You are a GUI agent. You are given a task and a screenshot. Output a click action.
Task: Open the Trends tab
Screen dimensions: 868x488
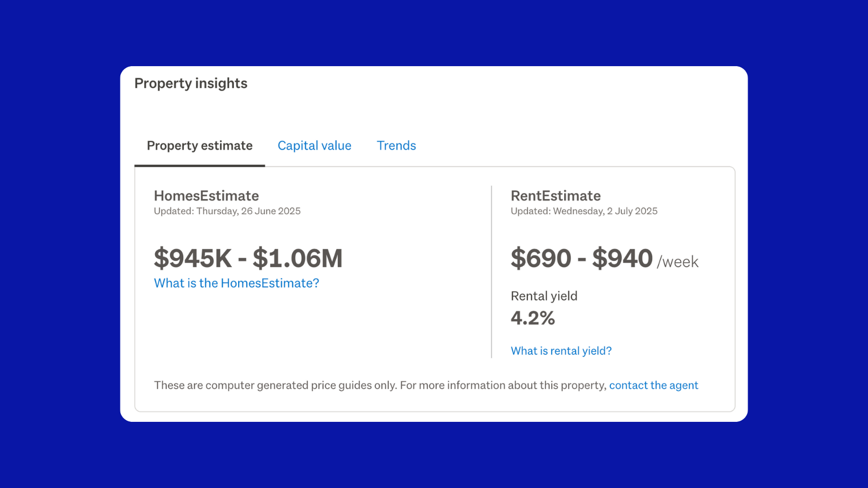(396, 145)
